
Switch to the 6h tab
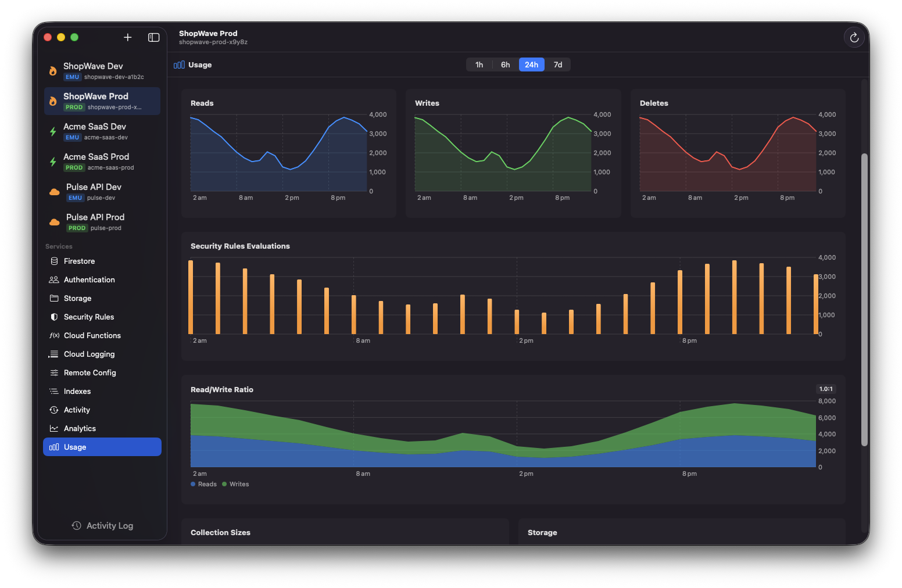(x=504, y=64)
